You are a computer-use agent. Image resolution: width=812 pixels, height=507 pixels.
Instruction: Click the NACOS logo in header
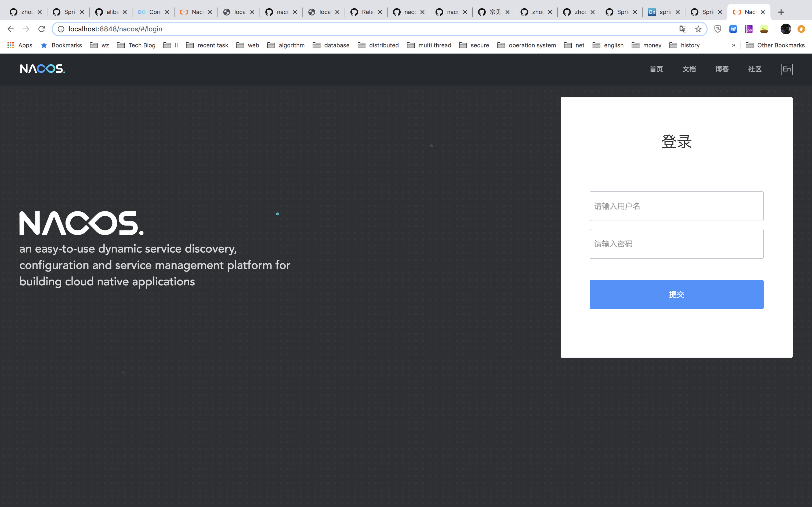click(x=42, y=69)
